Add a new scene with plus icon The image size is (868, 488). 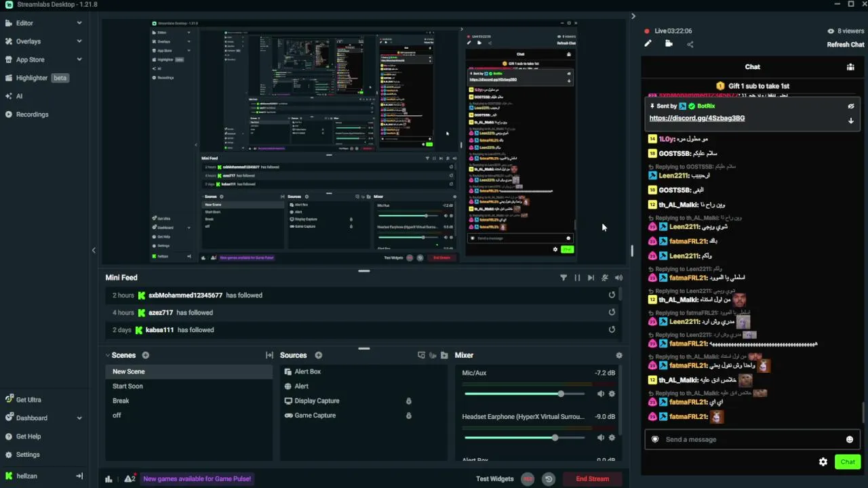pyautogui.click(x=145, y=355)
